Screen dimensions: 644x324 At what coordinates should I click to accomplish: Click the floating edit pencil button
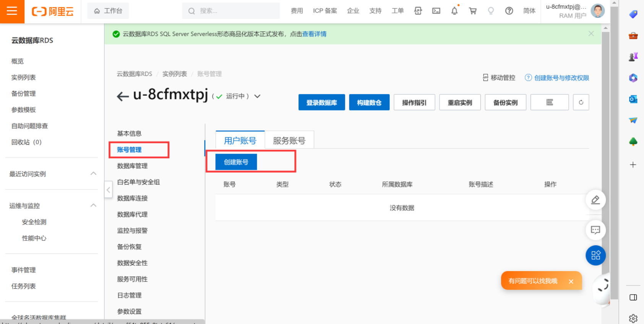[595, 200]
